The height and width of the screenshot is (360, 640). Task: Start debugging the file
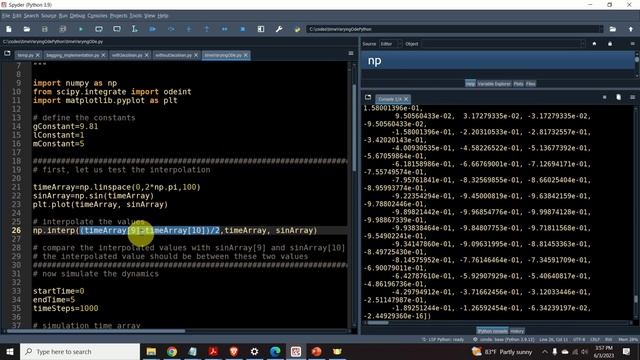[153, 29]
